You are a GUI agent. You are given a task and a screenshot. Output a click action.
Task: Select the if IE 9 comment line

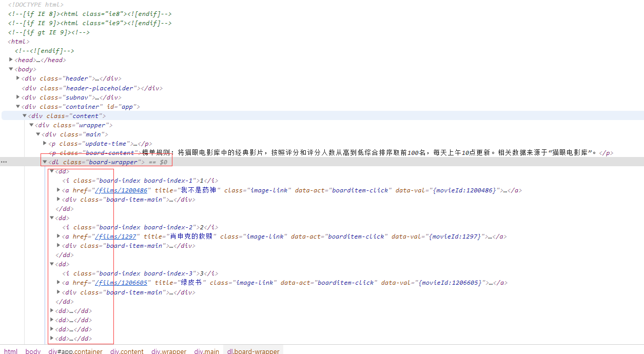click(90, 23)
